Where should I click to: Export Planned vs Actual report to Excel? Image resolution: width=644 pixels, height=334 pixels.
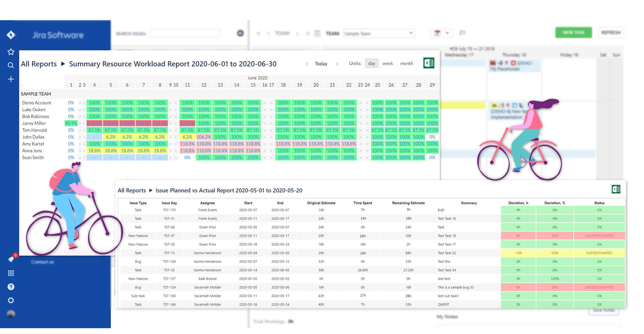pos(616,189)
